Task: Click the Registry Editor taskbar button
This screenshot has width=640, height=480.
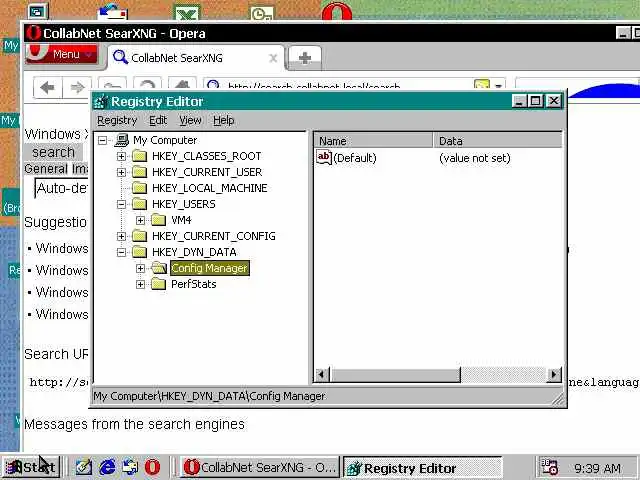Action: pyautogui.click(x=422, y=468)
